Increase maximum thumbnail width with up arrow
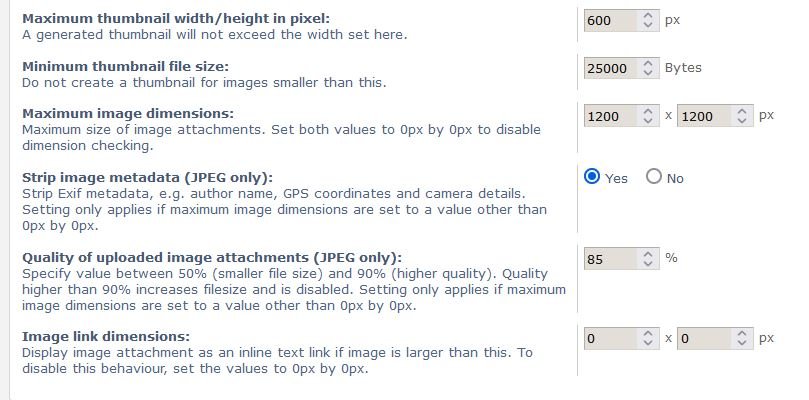This screenshot has height=400, width=809. (647, 15)
